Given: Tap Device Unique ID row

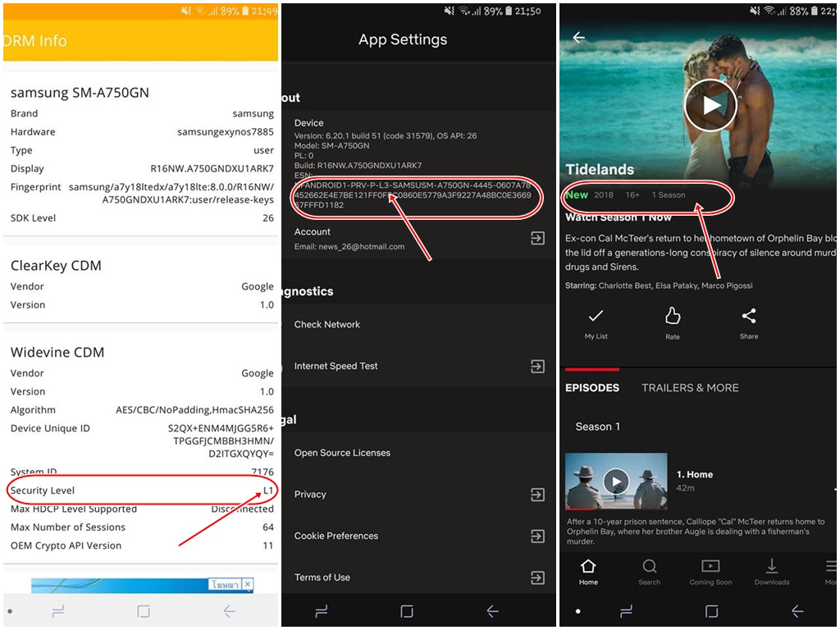Looking at the screenshot, I should [142, 441].
